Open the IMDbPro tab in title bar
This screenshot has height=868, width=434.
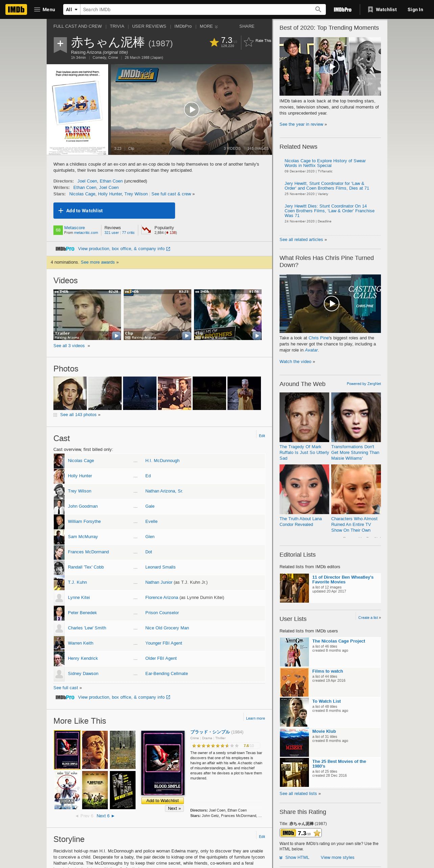183,26
